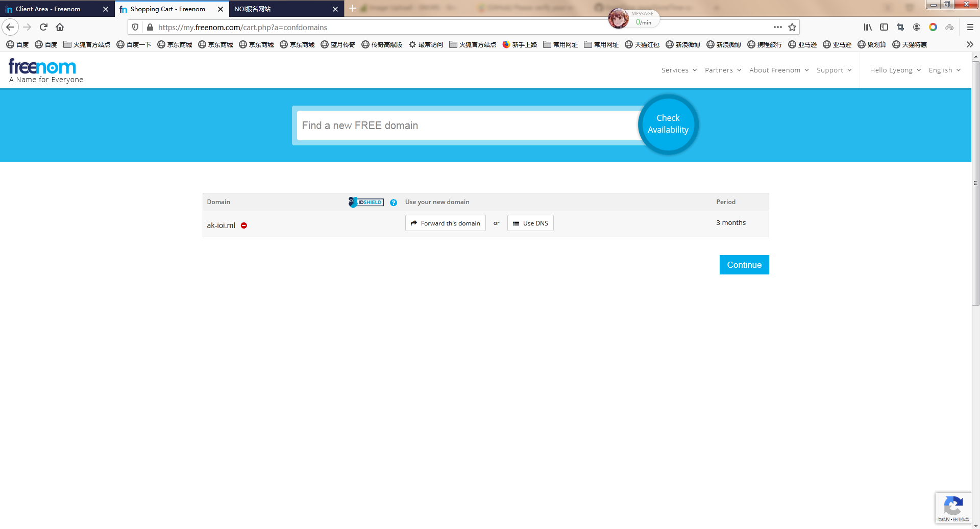
Task: Show tracking protection shield info
Action: click(135, 27)
